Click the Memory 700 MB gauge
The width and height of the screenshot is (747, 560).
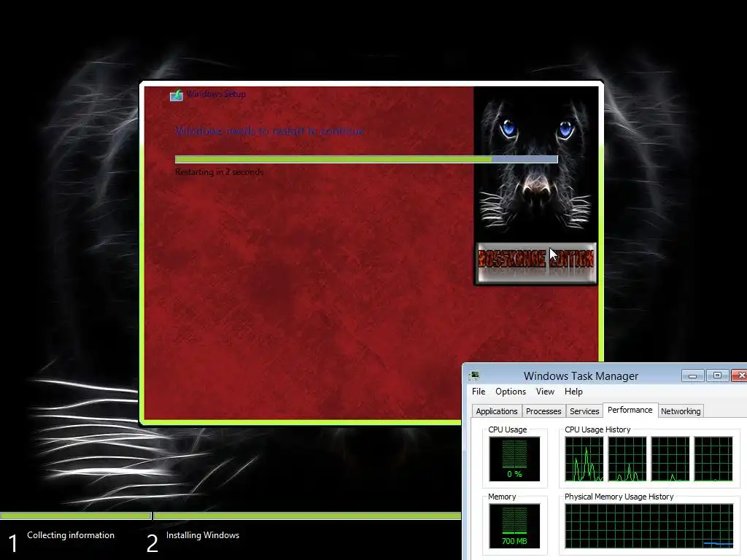(x=514, y=526)
